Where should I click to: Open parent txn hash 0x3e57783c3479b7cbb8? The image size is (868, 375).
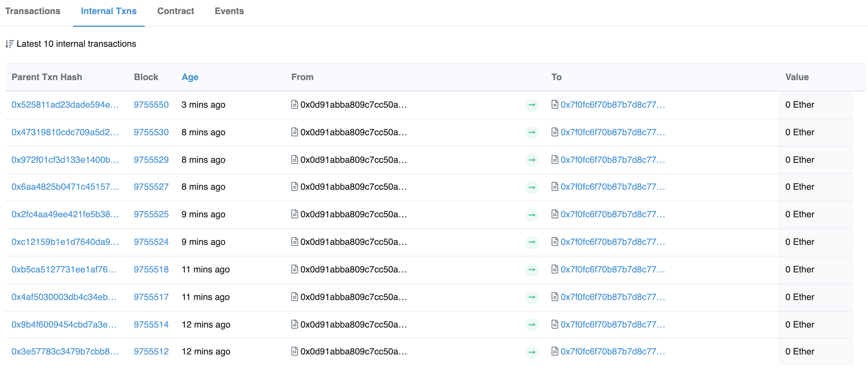point(65,351)
